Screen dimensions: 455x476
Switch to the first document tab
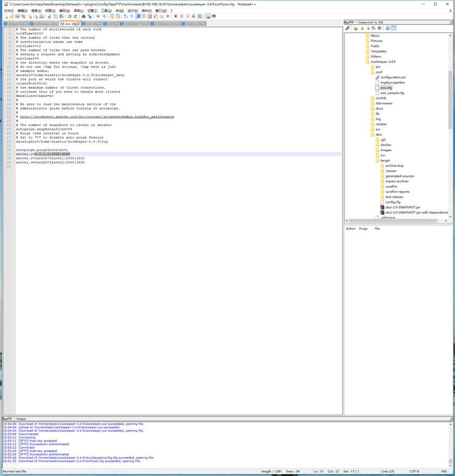point(16,24)
